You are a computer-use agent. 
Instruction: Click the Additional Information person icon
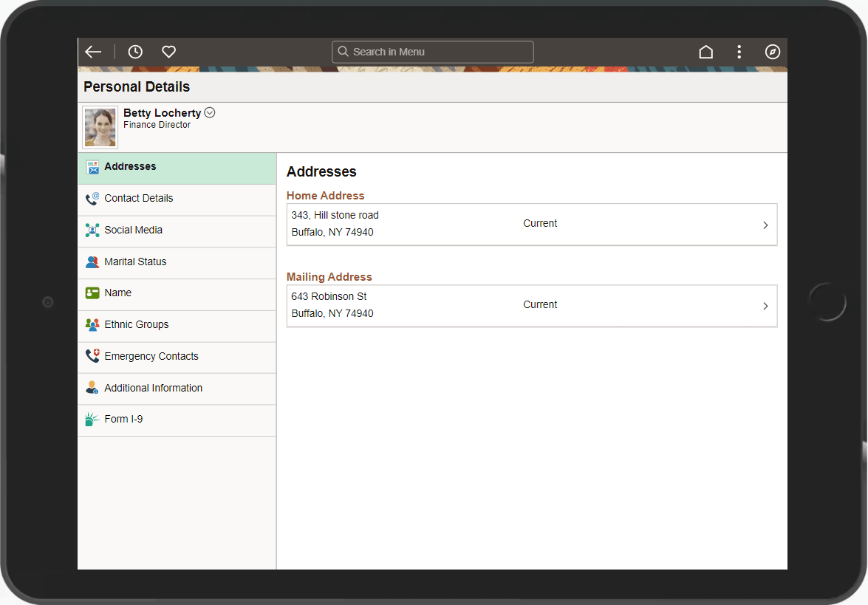(92, 388)
